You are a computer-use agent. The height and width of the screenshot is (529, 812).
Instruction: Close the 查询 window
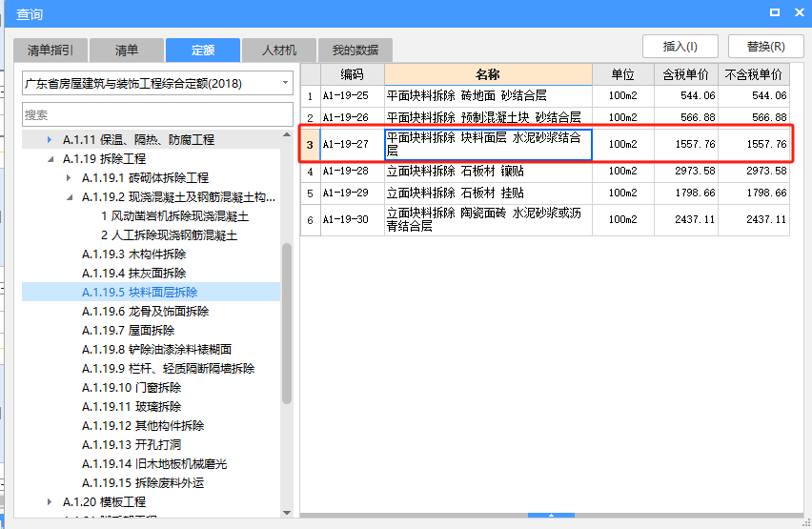(799, 12)
